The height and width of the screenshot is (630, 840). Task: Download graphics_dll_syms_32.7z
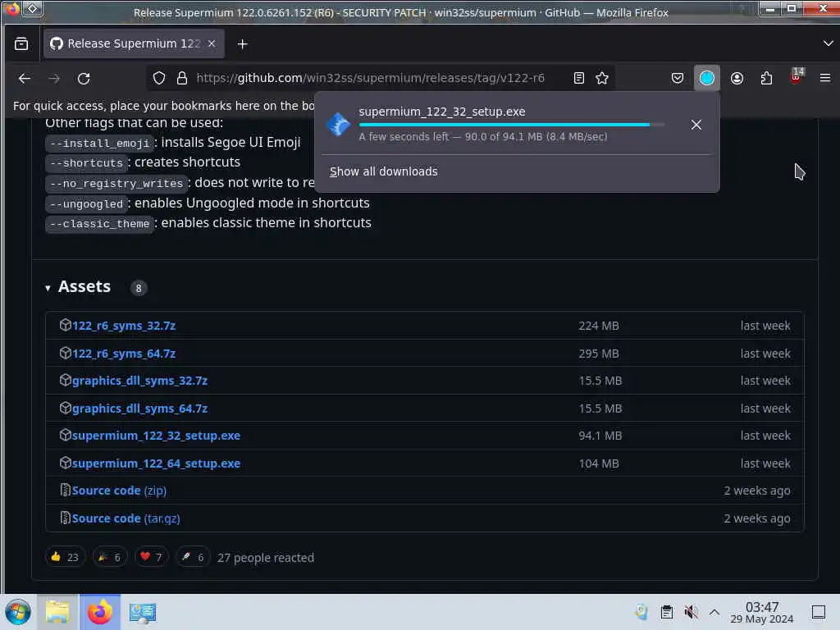coord(139,381)
